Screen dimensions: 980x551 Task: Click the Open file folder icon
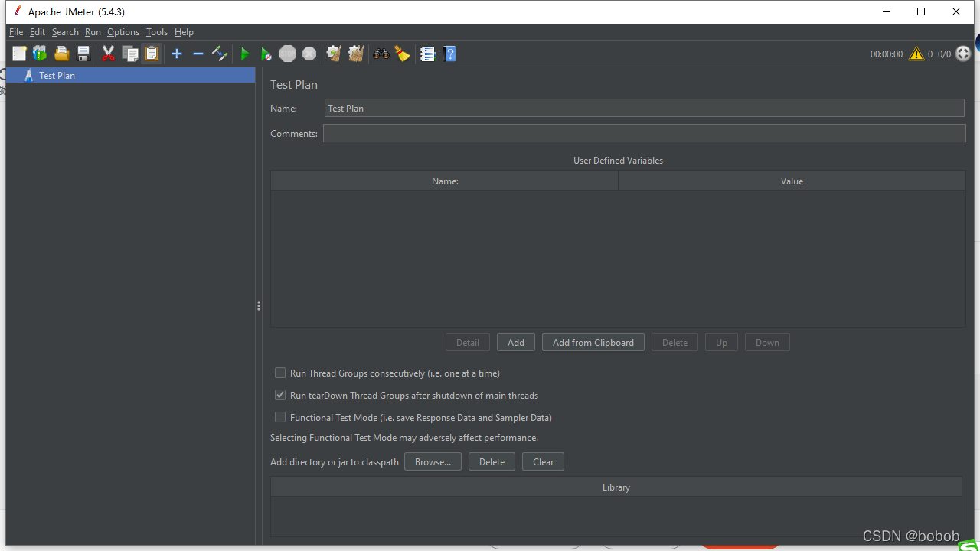coord(62,54)
